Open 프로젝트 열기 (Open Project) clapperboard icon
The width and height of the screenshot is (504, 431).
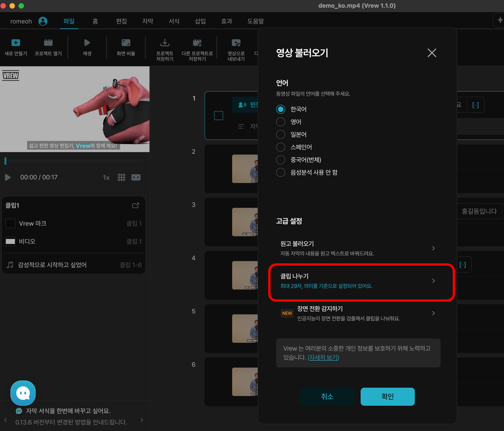tap(48, 43)
